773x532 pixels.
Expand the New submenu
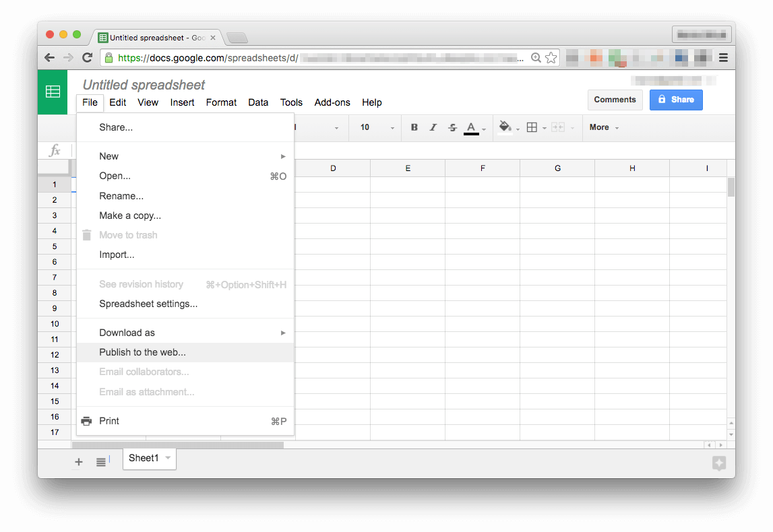pos(109,156)
